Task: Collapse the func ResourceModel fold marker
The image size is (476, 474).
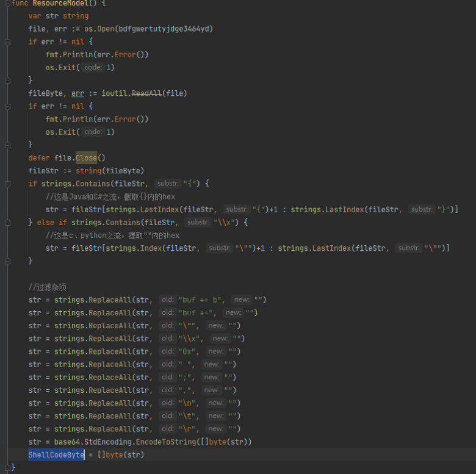Action: [8, 3]
